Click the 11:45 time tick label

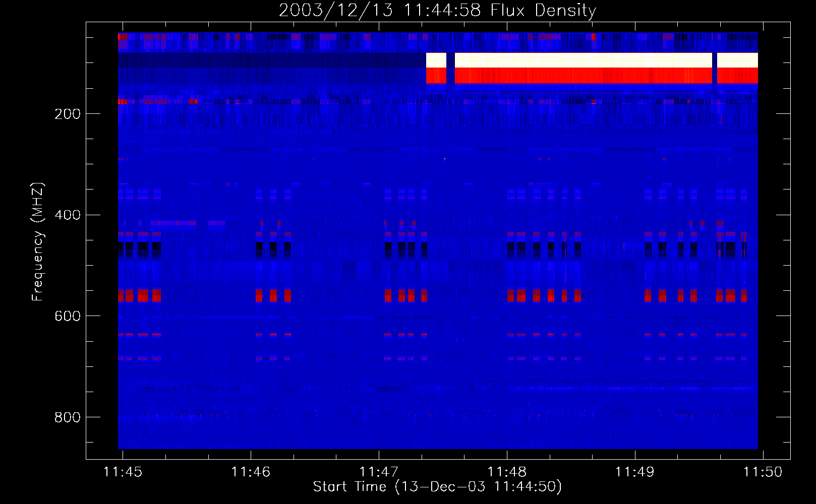pyautogui.click(x=123, y=472)
